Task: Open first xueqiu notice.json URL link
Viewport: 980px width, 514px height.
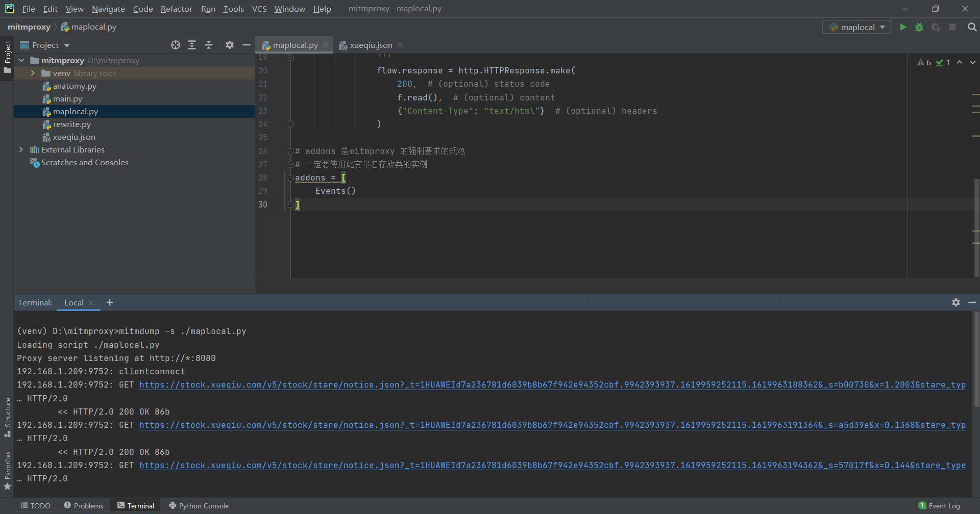Action: (552, 385)
